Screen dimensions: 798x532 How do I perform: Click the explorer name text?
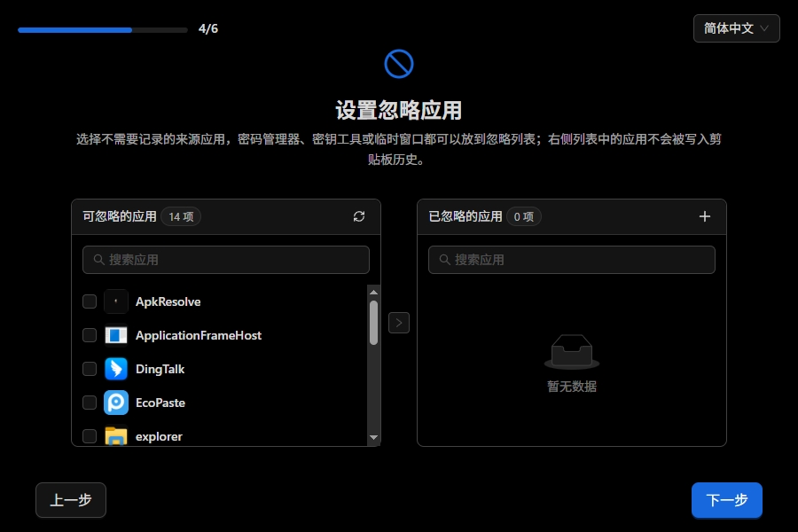[x=159, y=436]
